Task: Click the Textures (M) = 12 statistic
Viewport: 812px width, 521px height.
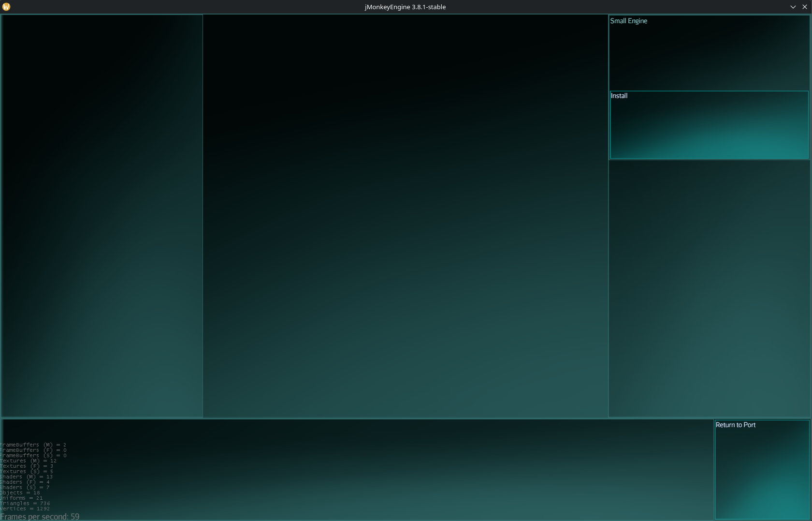Action: tap(28, 461)
